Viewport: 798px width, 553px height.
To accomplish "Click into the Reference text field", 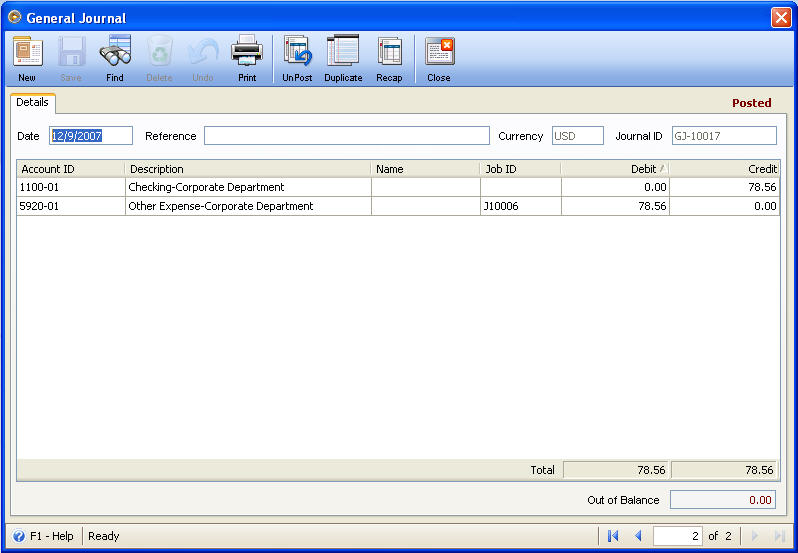I will pos(347,136).
